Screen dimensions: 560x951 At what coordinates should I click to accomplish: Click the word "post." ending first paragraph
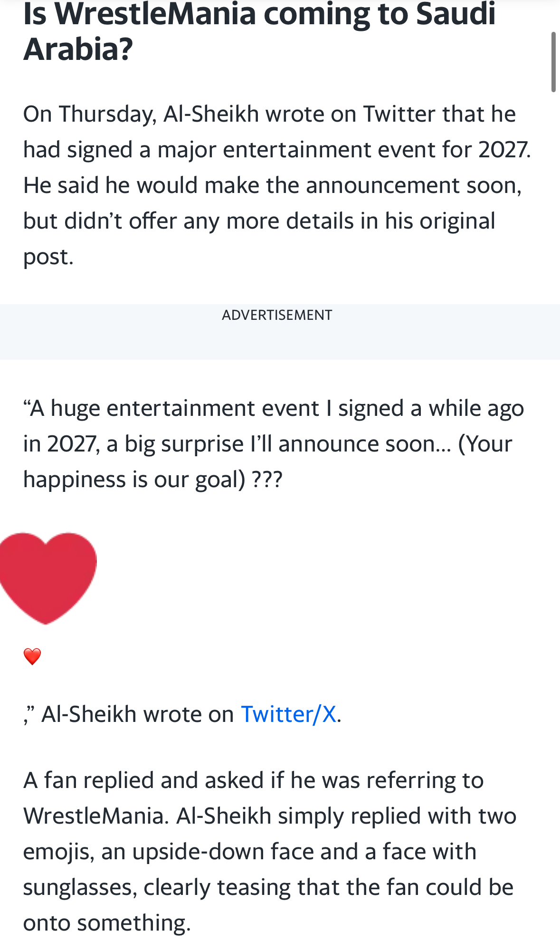click(x=48, y=258)
